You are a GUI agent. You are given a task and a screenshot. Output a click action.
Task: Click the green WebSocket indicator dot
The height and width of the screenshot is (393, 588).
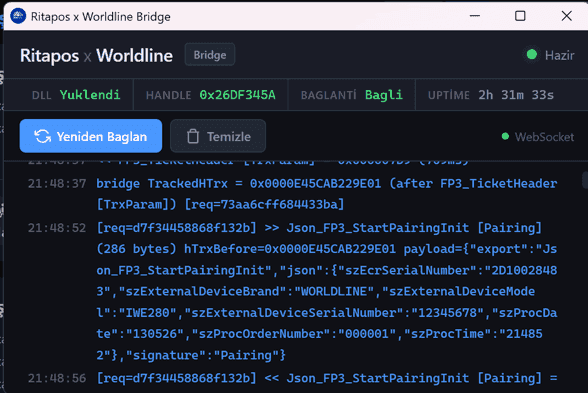point(505,136)
